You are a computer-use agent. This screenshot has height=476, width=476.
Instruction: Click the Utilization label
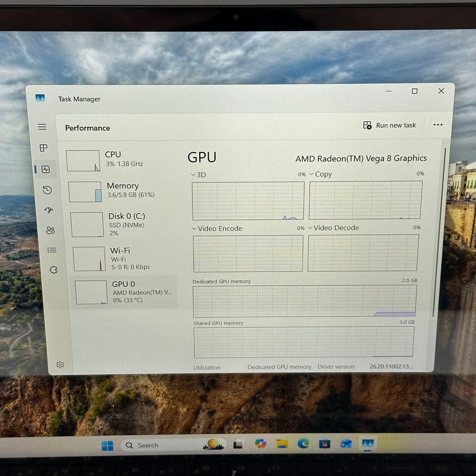coord(207,367)
